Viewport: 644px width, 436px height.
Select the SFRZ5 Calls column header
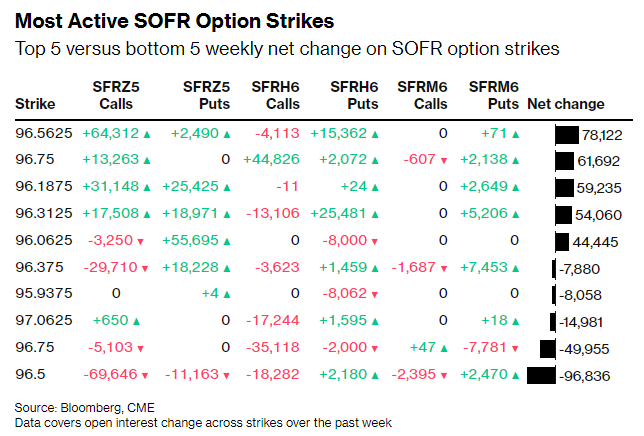116,96
